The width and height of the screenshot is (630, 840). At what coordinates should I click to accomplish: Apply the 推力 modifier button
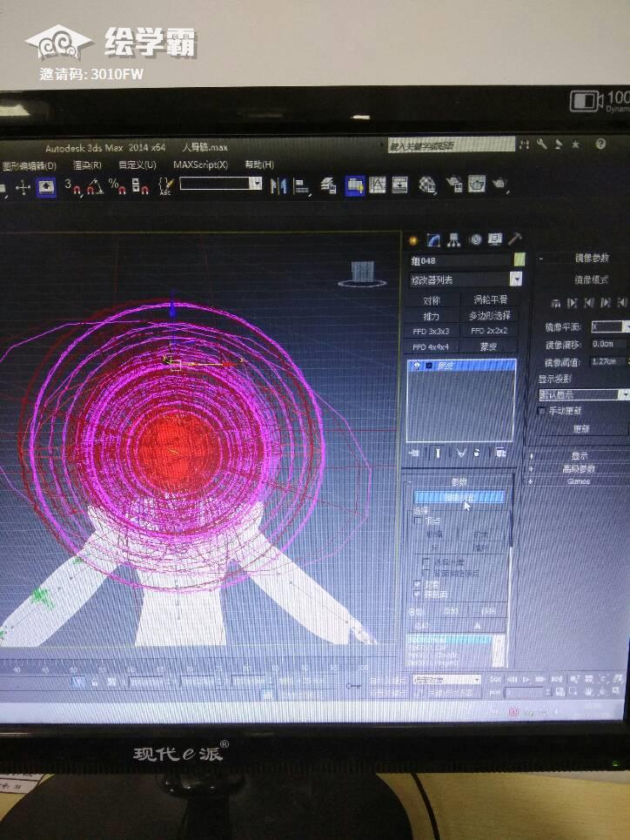[432, 316]
